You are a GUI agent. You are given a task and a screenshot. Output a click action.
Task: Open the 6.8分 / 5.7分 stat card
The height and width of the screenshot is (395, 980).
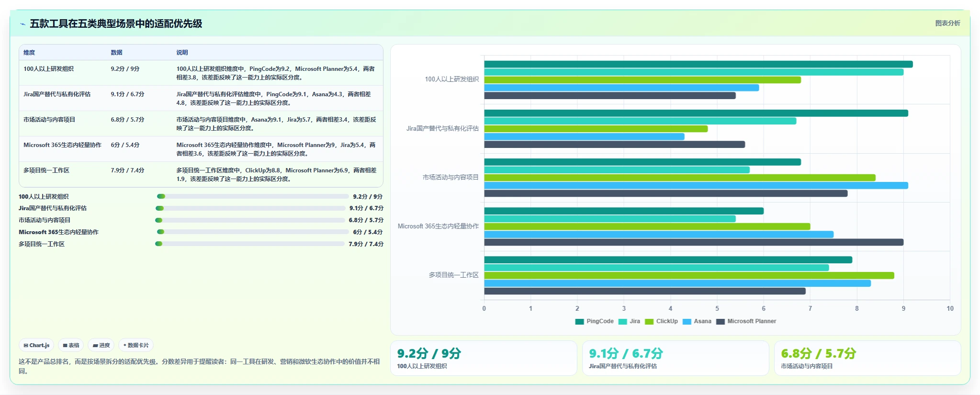tap(867, 358)
